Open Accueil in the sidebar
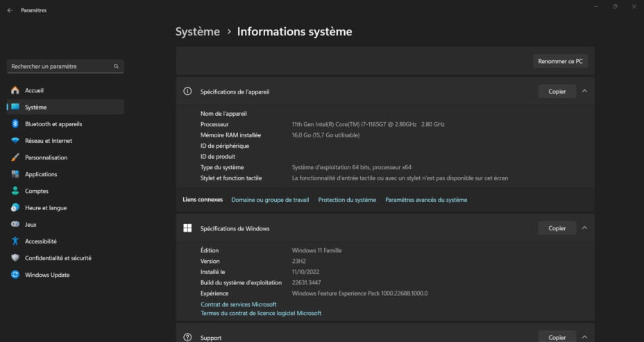 (x=65, y=90)
